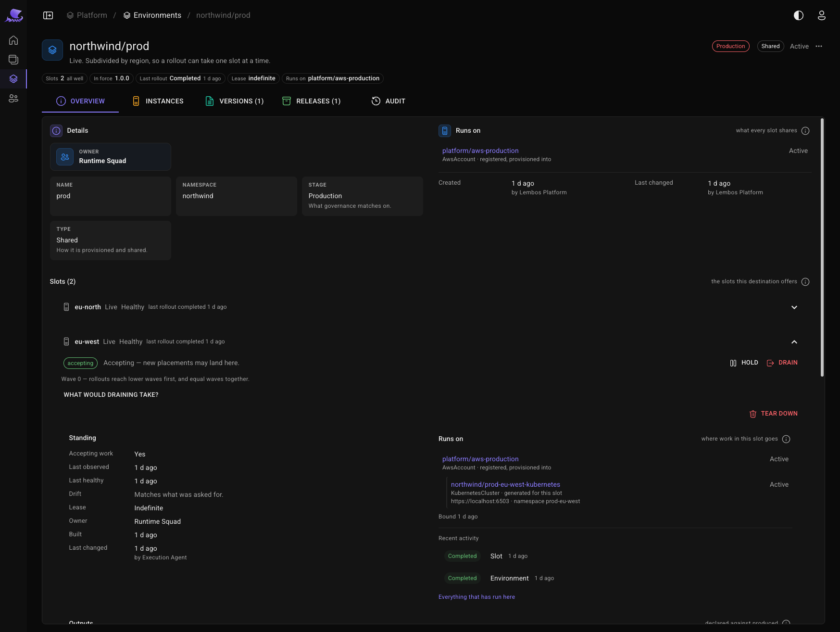Click the page vertical scrollbar
Viewport: 840px width, 632px height.
click(822, 247)
